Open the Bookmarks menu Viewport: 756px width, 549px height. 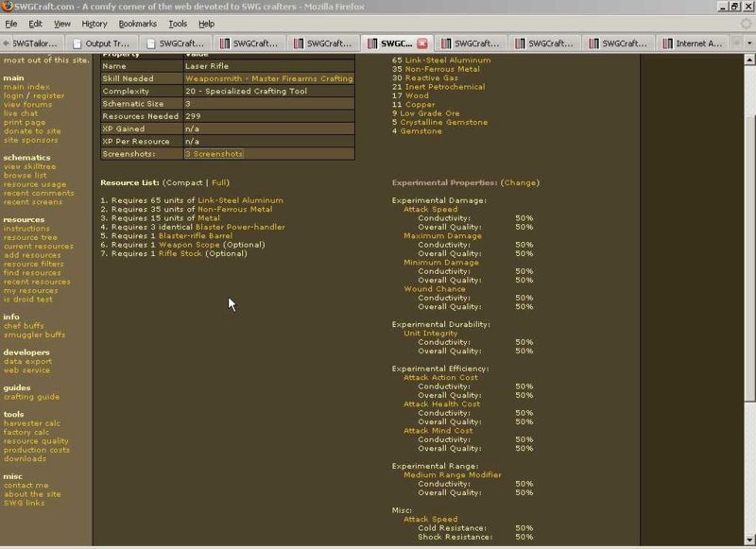[x=137, y=23]
